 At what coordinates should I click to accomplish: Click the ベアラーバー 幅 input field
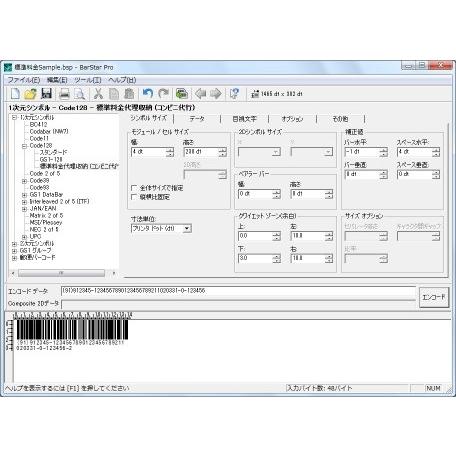pos(255,194)
